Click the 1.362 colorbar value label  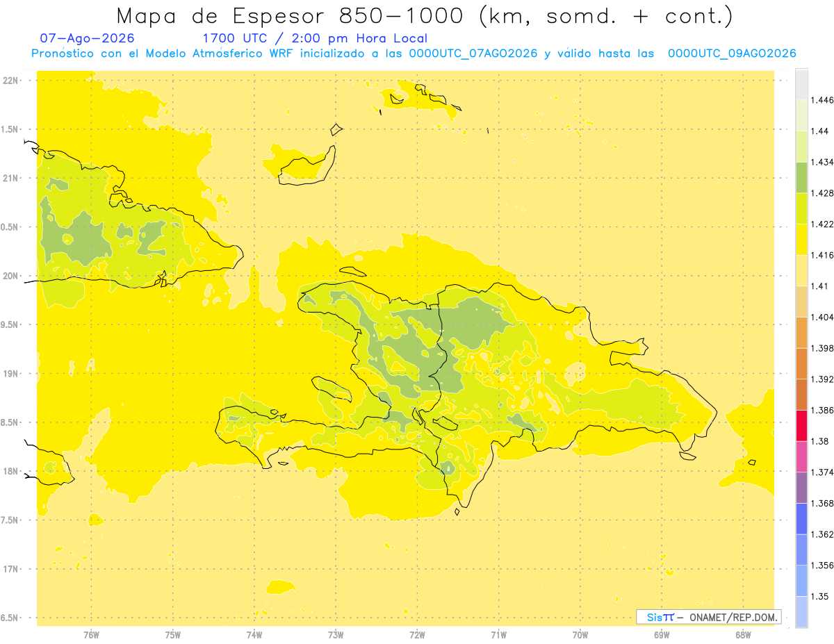(821, 534)
